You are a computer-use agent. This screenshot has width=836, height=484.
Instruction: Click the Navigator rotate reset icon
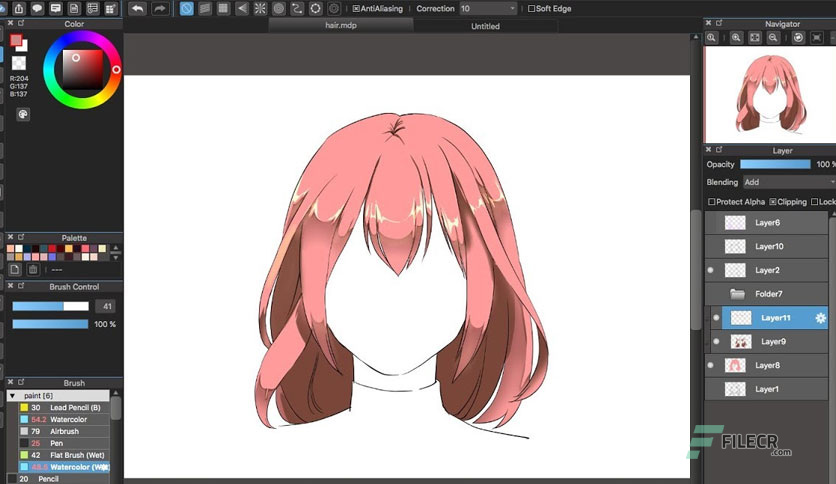click(798, 37)
